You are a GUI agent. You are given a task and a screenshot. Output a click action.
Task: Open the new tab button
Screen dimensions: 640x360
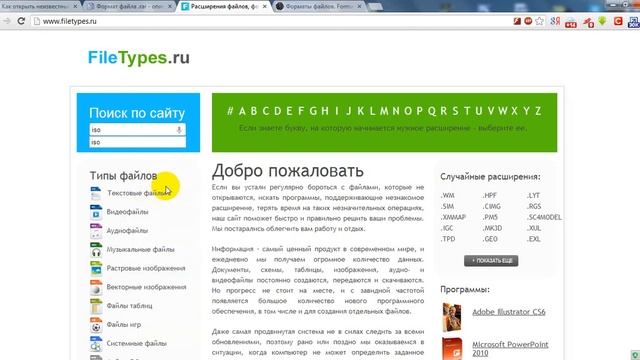coord(375,7)
